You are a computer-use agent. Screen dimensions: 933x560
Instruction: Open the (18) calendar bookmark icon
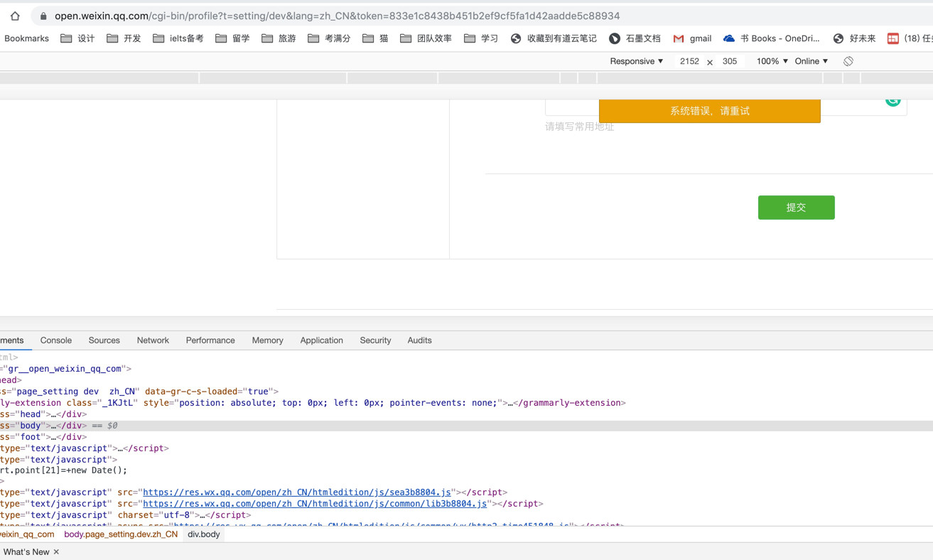[893, 38]
